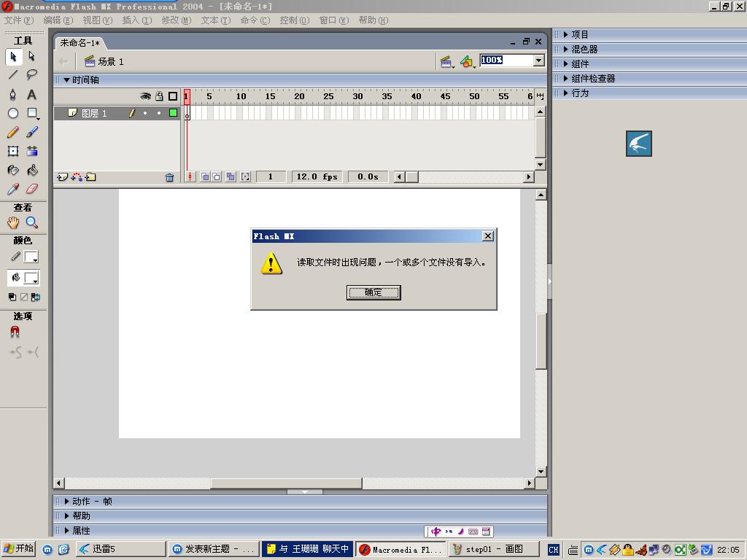Viewport: 747px width, 560px height.
Task: Select the Fill Transform tool
Action: (x=31, y=151)
